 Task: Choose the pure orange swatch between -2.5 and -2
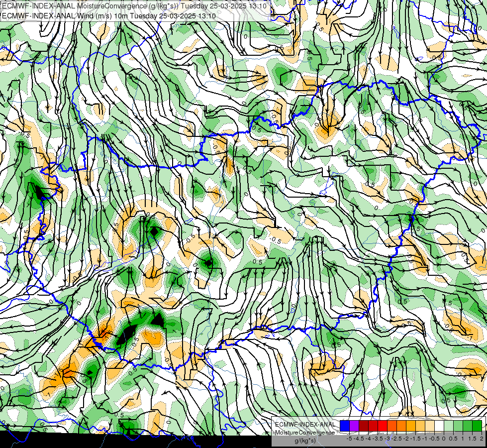(401, 426)
